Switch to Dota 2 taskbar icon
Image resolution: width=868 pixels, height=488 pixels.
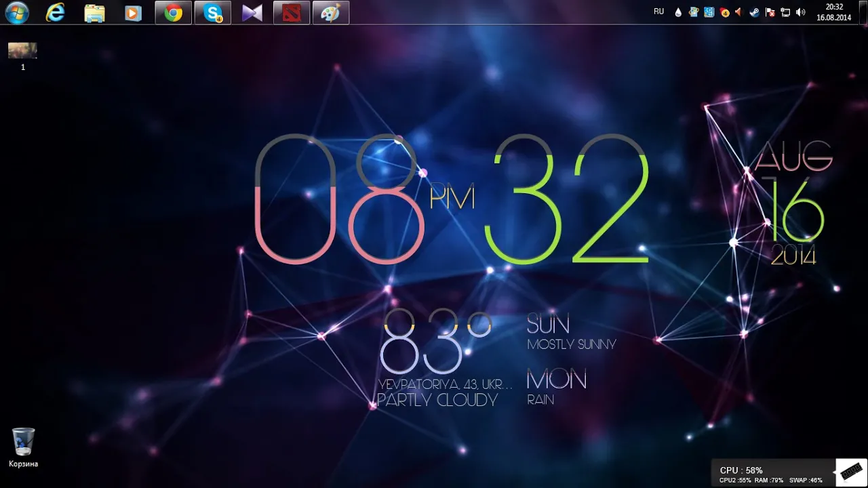pos(292,12)
